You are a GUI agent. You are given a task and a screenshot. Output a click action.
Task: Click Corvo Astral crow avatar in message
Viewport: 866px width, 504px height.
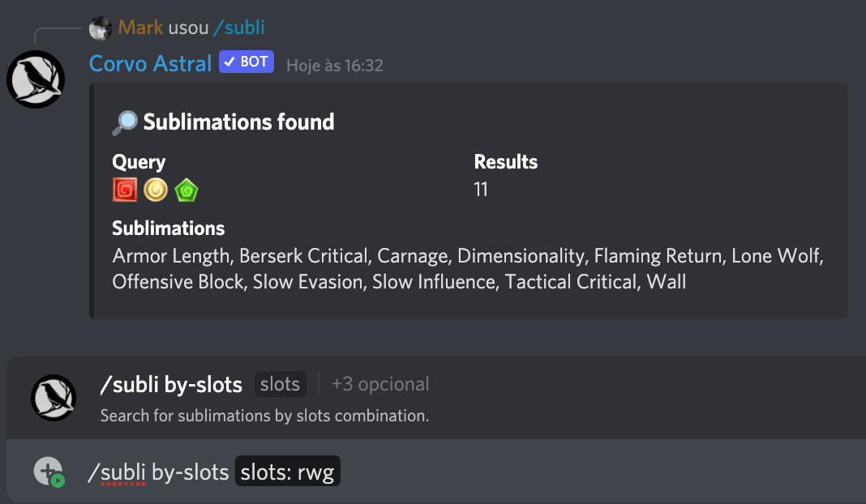pos(36,79)
